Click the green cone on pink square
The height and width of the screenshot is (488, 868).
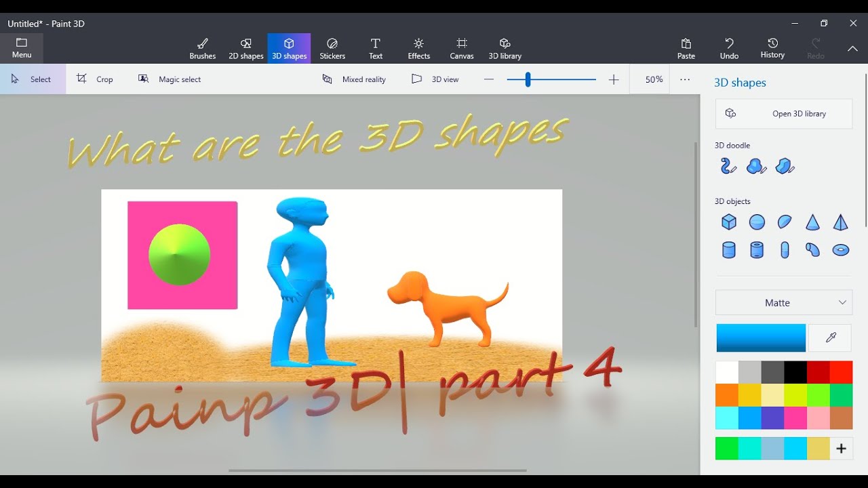tap(179, 255)
